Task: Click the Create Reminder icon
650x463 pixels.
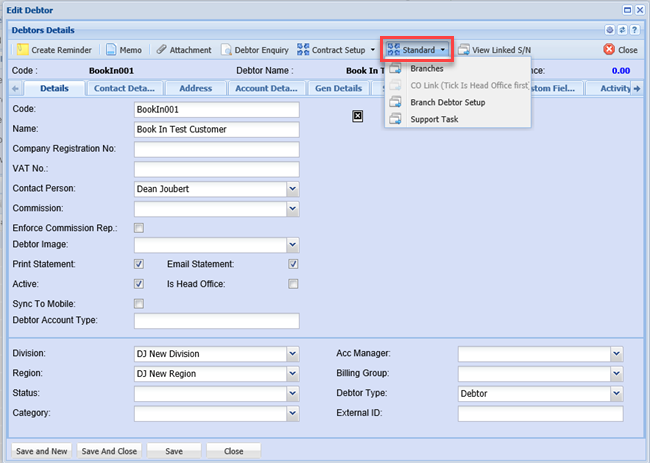Action: [22, 49]
